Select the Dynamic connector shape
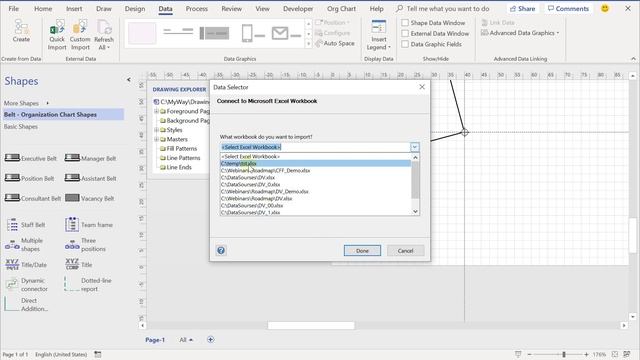The width and height of the screenshot is (640, 360). [27, 285]
